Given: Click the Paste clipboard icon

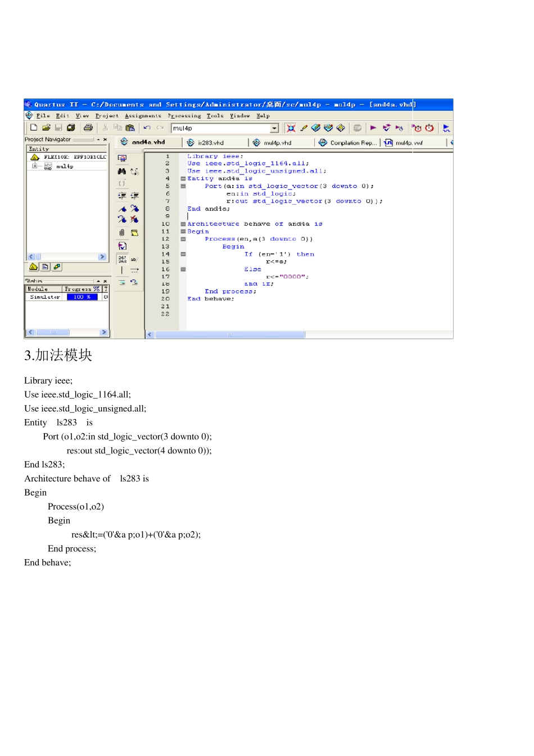Looking at the screenshot, I should coord(130,128).
